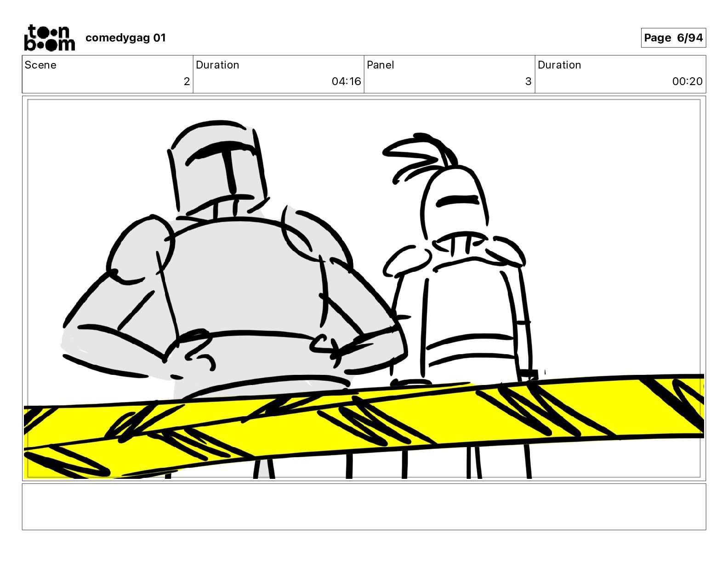Click the scene duration value '04:16'
This screenshot has height=563, width=728.
(x=346, y=81)
